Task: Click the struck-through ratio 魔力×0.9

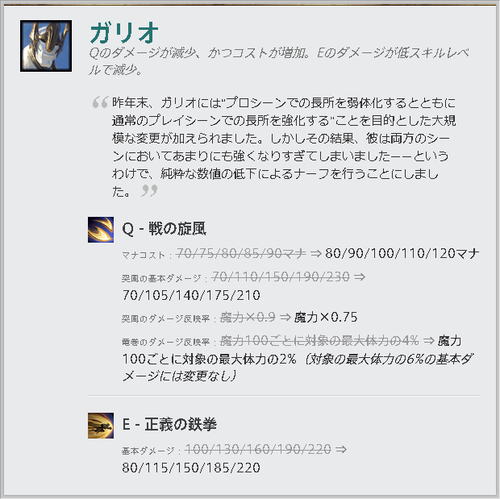Action: tap(248, 317)
